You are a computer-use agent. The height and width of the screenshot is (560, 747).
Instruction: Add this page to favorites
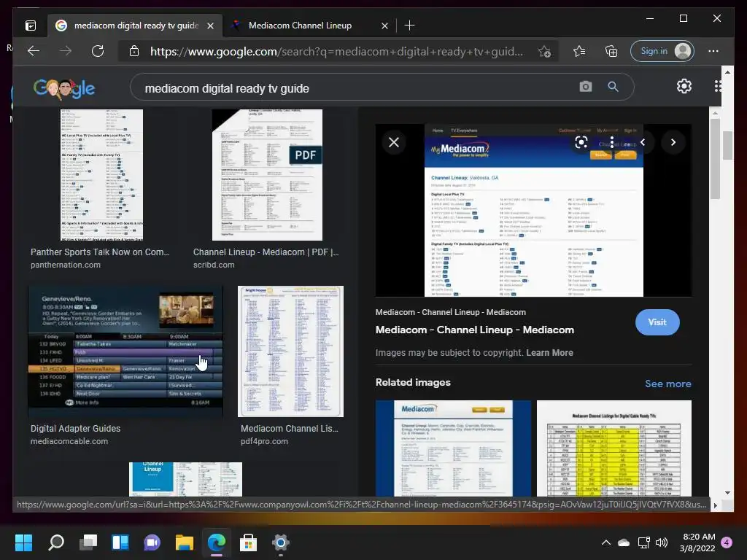coord(544,51)
